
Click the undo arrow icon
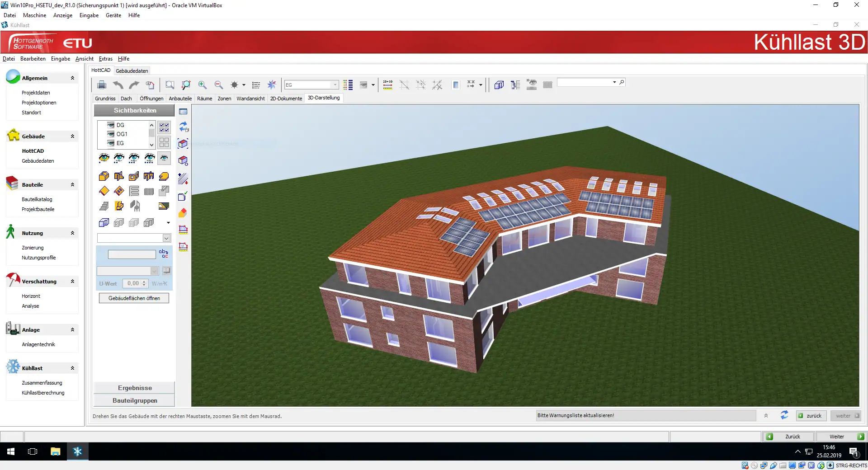tap(118, 85)
